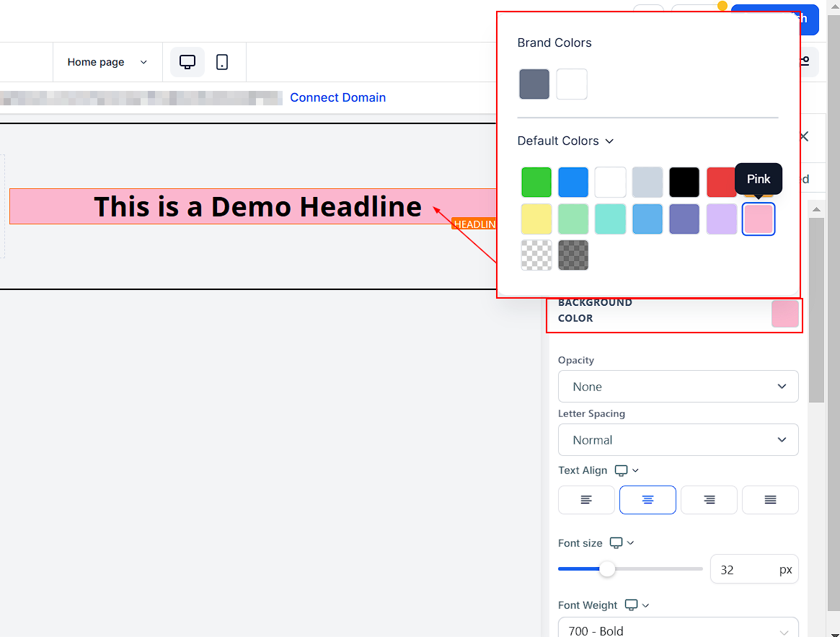Open the Background Color pink swatch
The width and height of the screenshot is (840, 637).
784,315
